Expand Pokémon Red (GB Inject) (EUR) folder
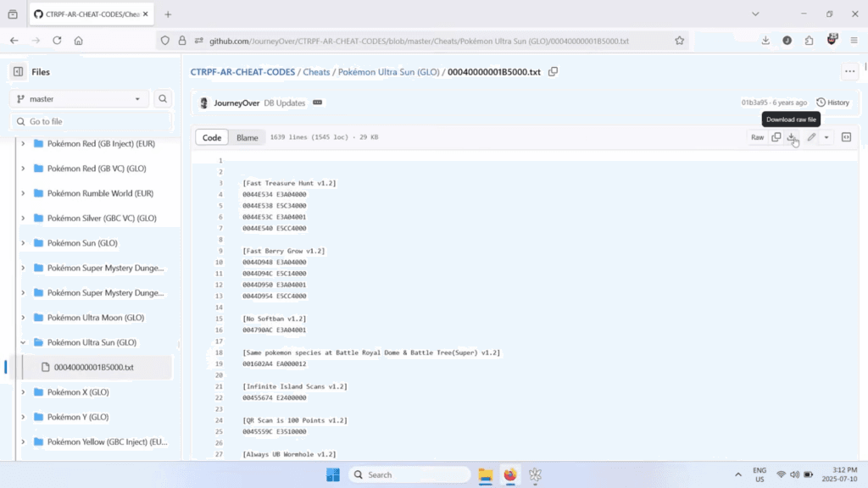 tap(23, 144)
